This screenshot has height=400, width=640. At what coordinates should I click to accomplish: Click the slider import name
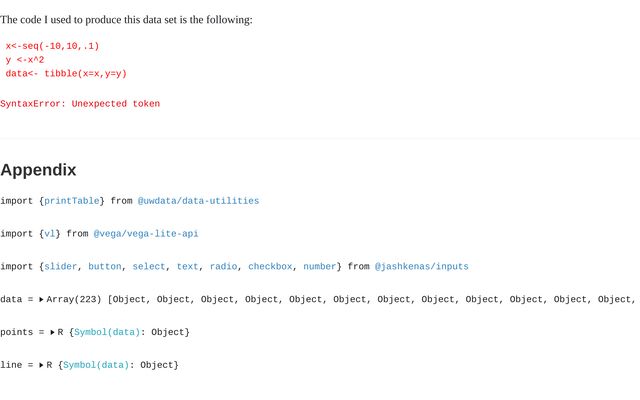pyautogui.click(x=60, y=267)
